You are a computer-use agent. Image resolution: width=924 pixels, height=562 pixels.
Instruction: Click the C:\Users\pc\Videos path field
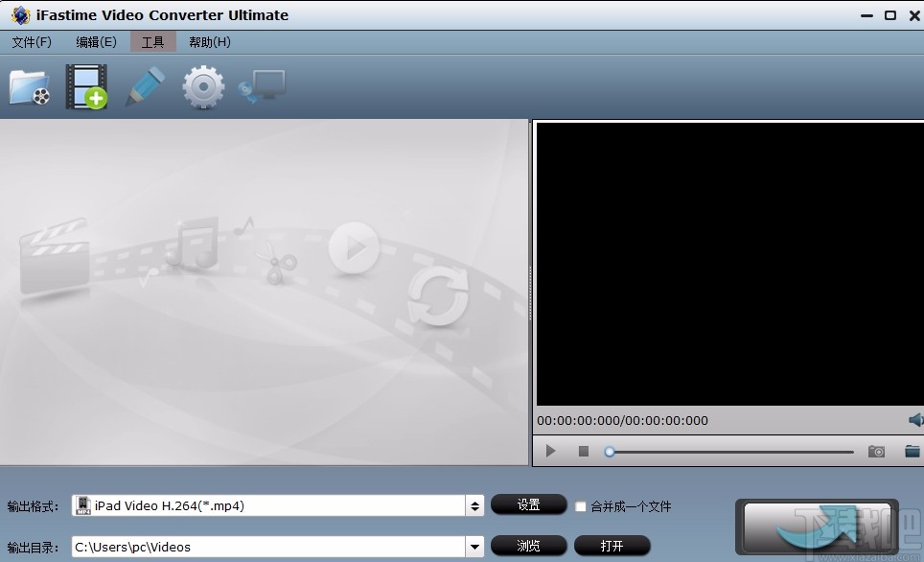coord(268,546)
